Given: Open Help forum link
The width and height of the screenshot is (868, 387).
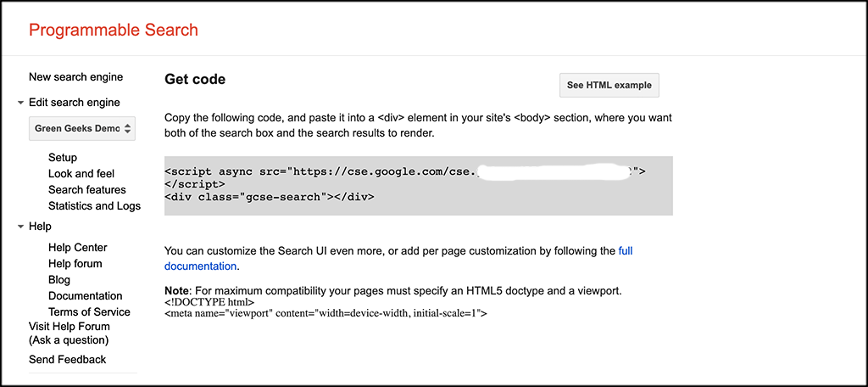Looking at the screenshot, I should click(75, 263).
